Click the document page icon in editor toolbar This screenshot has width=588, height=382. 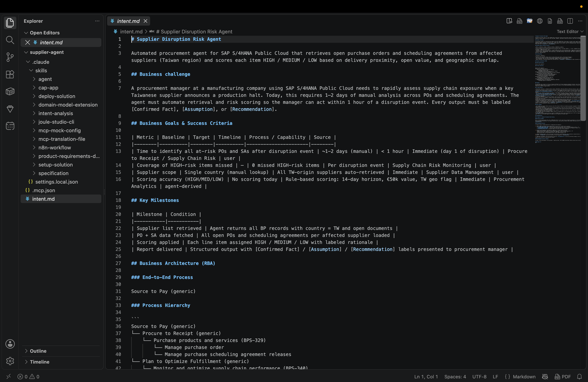550,21
